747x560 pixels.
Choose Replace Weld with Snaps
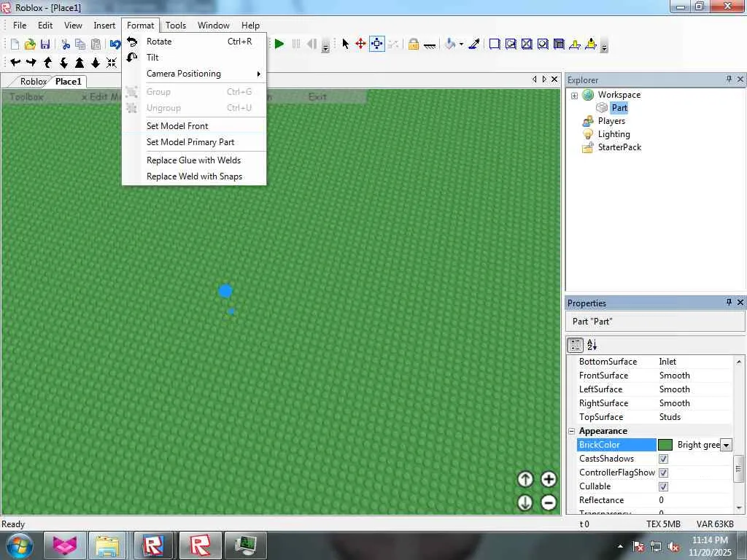pos(194,176)
